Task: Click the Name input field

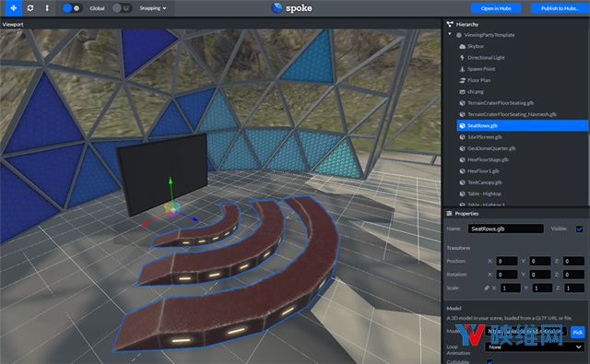Action: [506, 229]
